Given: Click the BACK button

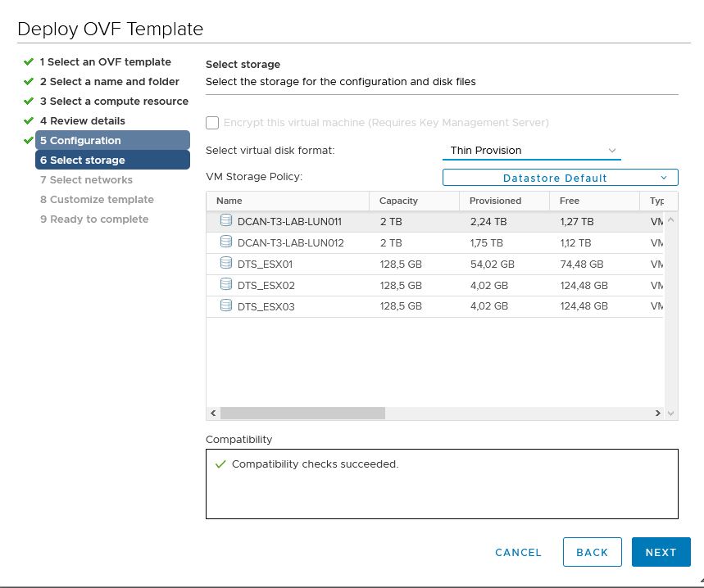Looking at the screenshot, I should point(593,552).
